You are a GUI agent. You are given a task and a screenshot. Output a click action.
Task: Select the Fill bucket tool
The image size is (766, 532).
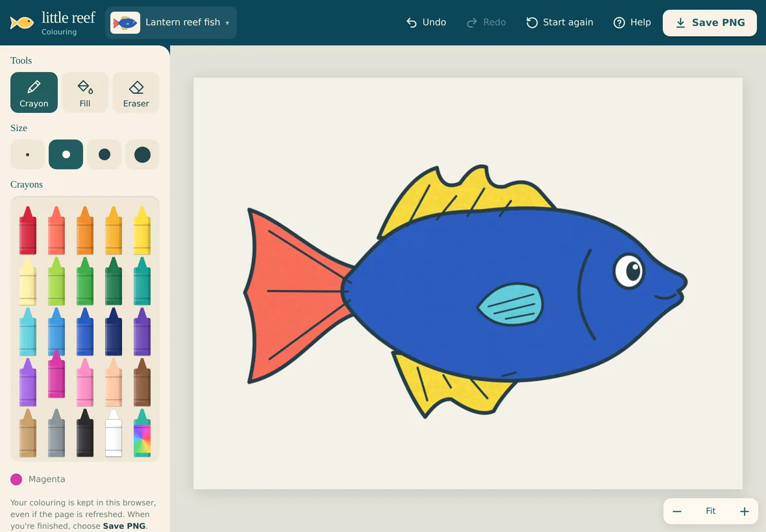(85, 93)
